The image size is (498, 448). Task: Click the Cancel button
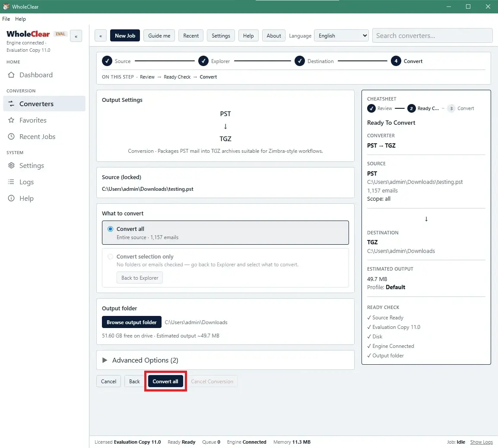(108, 381)
